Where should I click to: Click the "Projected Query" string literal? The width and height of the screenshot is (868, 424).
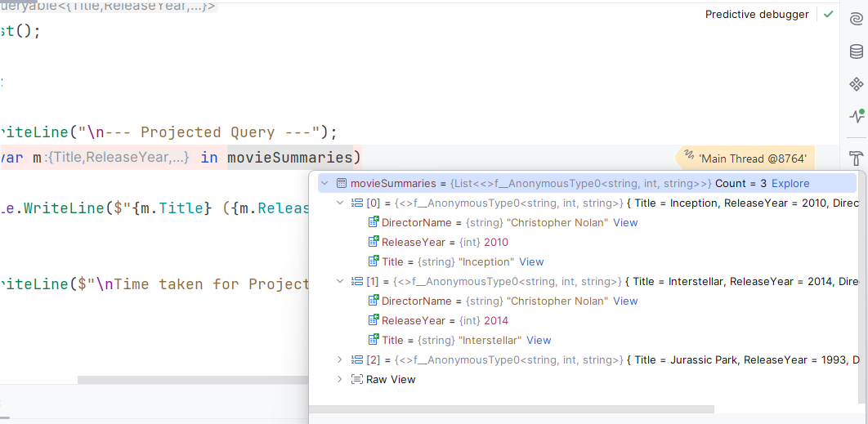point(199,133)
